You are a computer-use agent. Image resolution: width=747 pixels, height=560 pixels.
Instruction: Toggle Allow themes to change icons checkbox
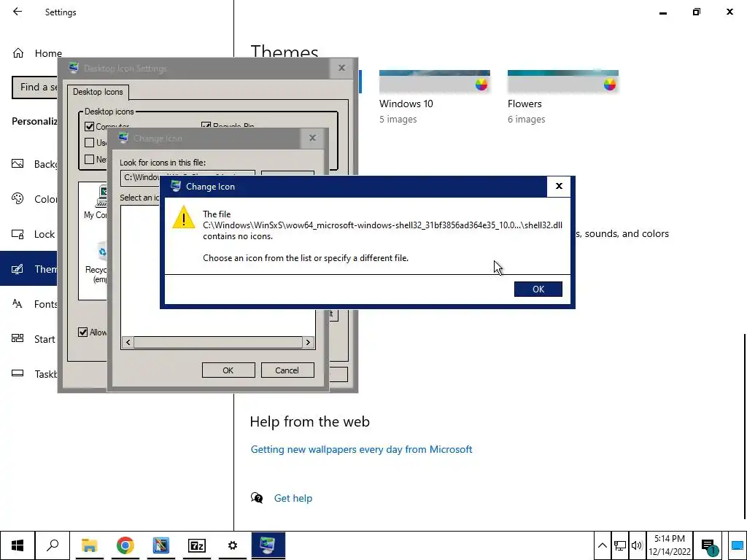(83, 332)
